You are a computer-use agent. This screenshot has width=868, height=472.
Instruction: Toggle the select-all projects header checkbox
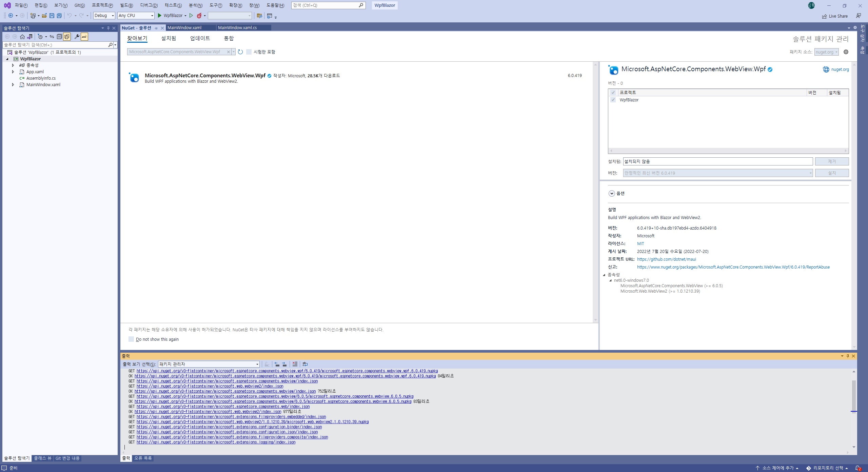tap(613, 93)
